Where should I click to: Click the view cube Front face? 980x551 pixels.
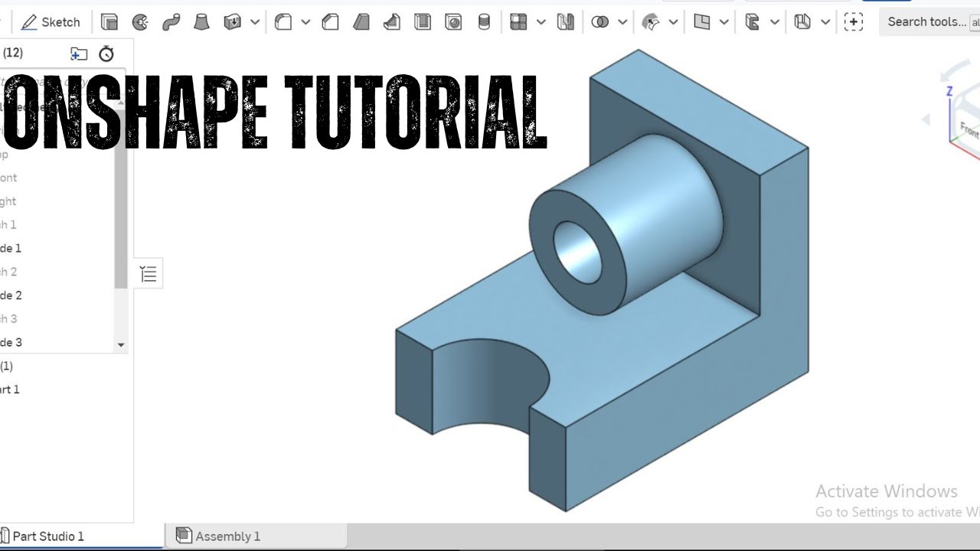969,130
